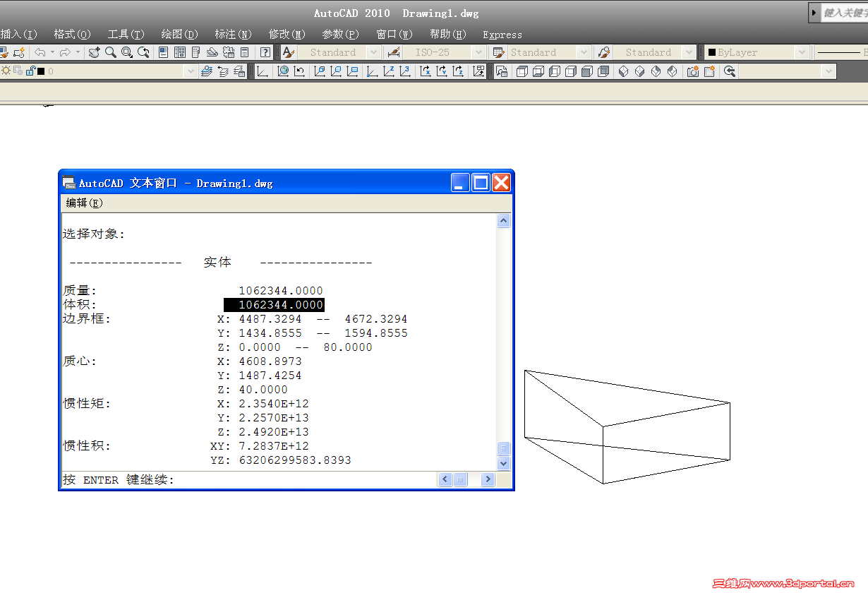This screenshot has width=868, height=593.
Task: Toggle layer 0 on/off sun icon
Action: pyautogui.click(x=6, y=71)
